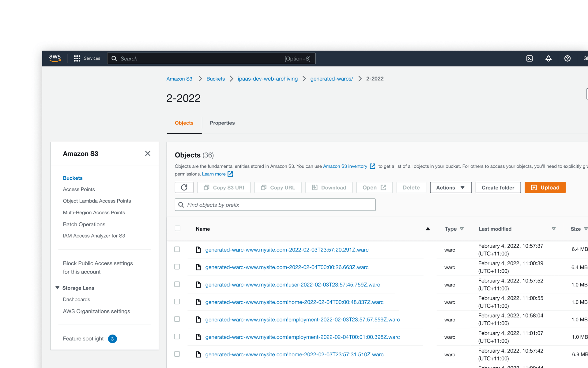Viewport: 588px width, 368px height.
Task: Open Batch Operations in the sidebar
Action: (x=84, y=224)
